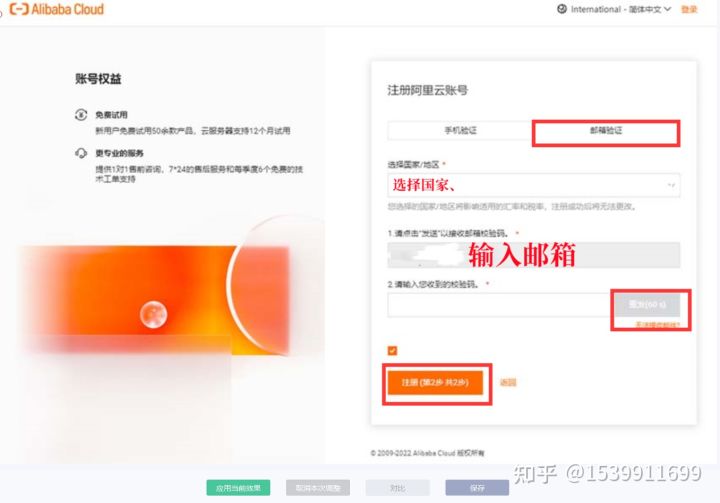The height and width of the screenshot is (503, 720).
Task: Click the 免费试用 free trial icon
Action: point(81,114)
